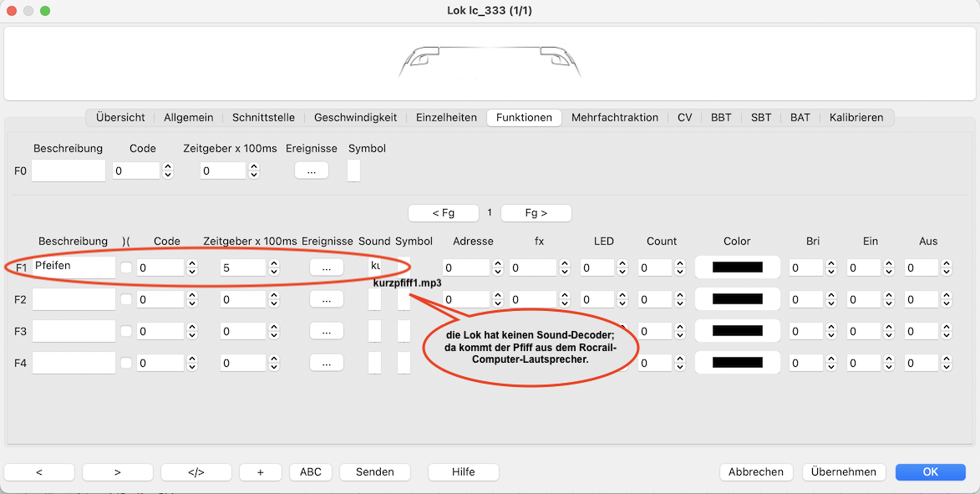This screenshot has height=494, width=980.
Task: Adjust F1 Zeitgeber stepper arrows
Action: tap(275, 267)
